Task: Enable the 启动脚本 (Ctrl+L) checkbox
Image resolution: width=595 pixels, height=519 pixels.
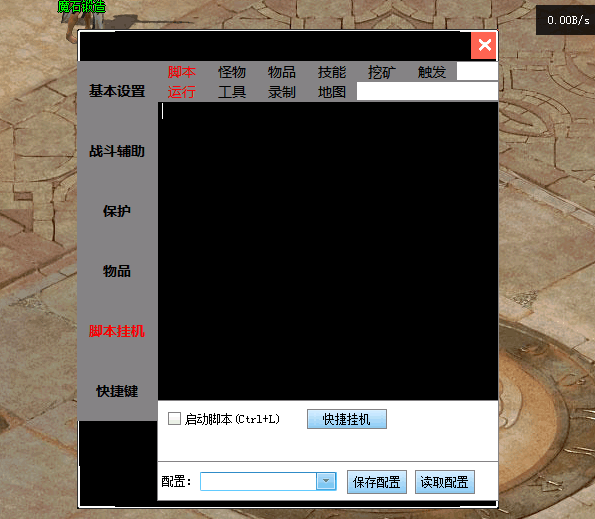Action: tap(174, 418)
